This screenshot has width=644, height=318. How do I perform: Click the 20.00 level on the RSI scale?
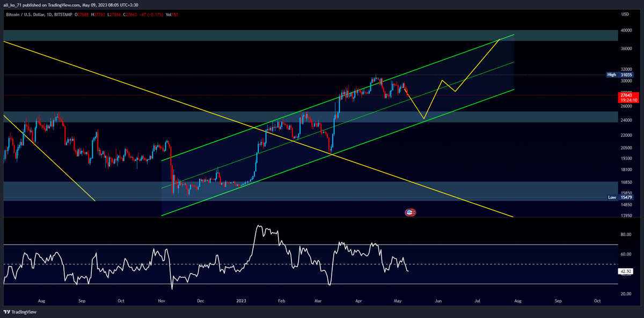626,294
